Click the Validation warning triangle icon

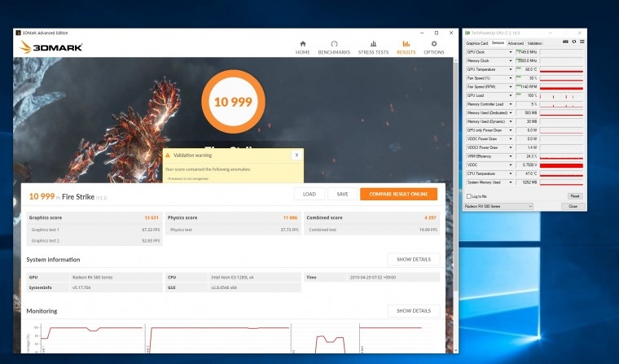(x=168, y=156)
